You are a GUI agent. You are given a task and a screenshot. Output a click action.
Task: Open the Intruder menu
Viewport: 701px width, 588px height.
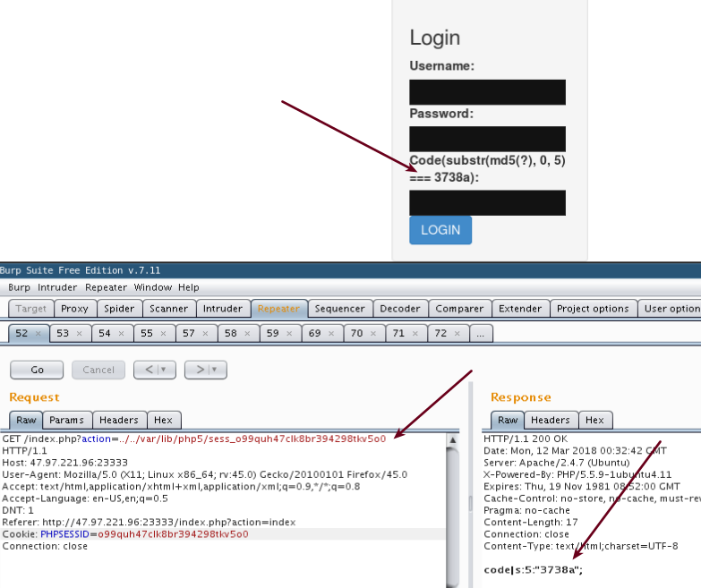click(x=57, y=287)
